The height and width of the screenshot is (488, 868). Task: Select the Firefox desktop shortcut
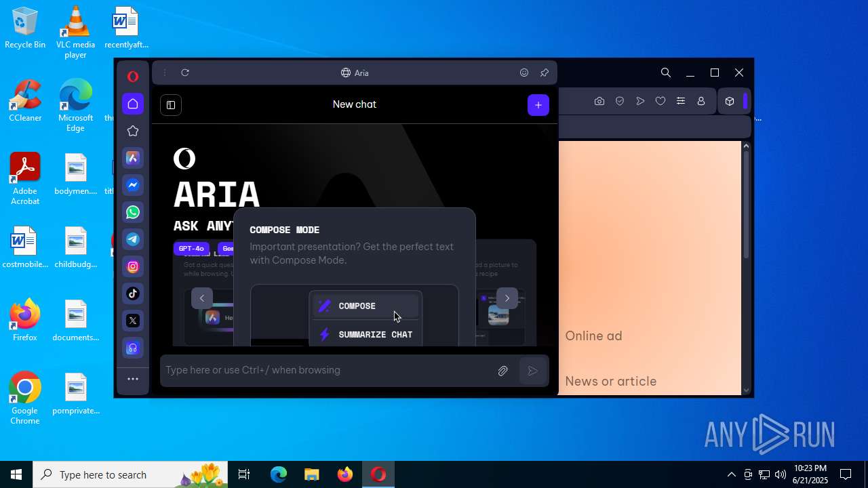click(25, 320)
